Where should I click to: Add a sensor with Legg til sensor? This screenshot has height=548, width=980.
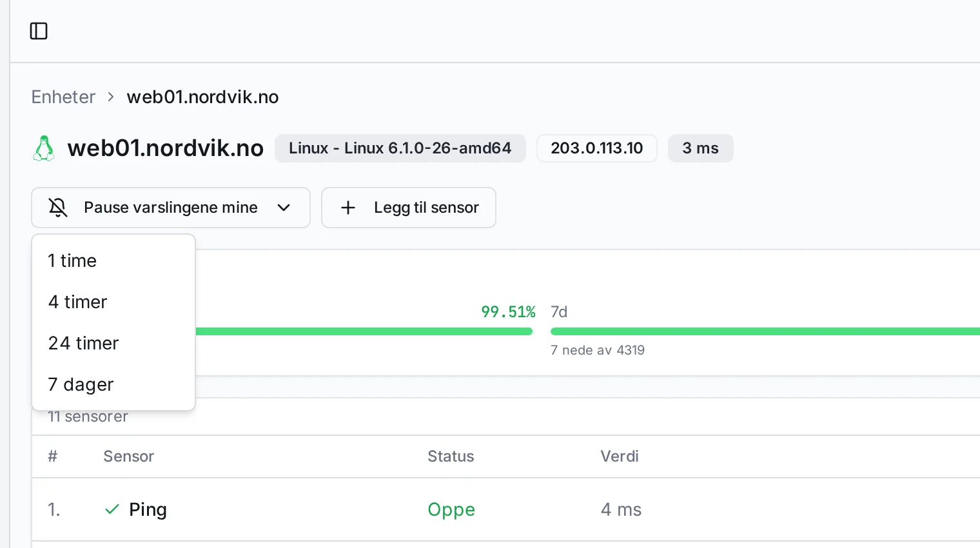tap(409, 208)
